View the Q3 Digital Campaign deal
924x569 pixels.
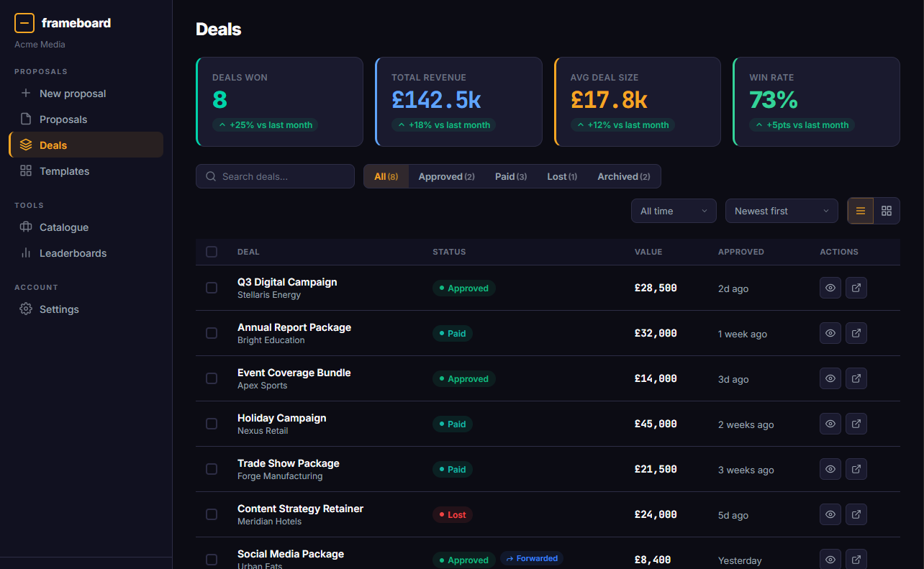(830, 288)
